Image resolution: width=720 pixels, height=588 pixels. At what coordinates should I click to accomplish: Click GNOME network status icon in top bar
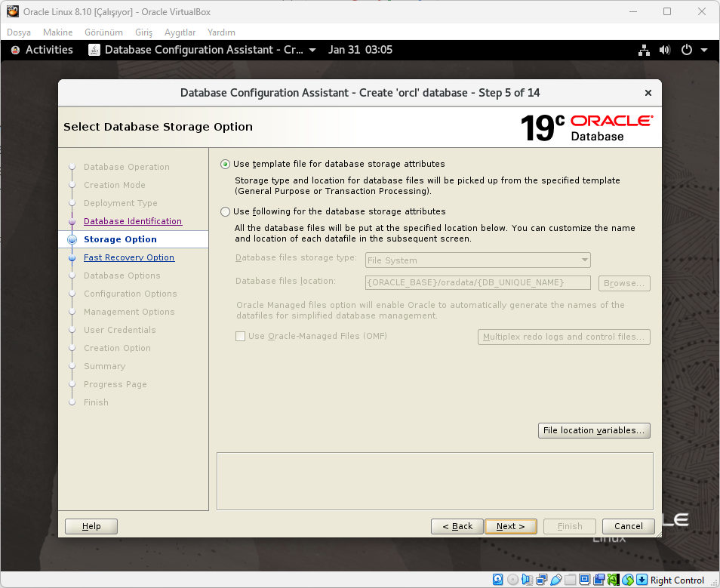644,50
